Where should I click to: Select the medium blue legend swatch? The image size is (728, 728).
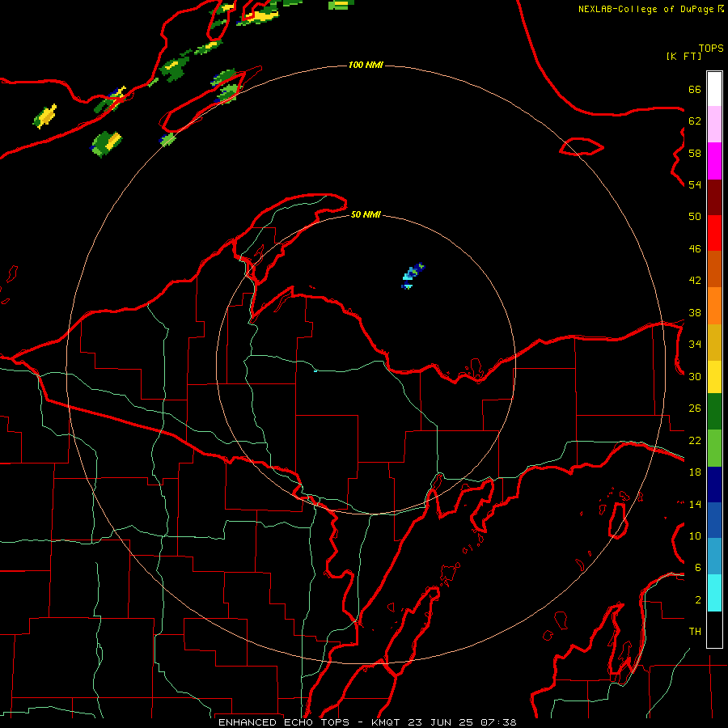coord(714,520)
